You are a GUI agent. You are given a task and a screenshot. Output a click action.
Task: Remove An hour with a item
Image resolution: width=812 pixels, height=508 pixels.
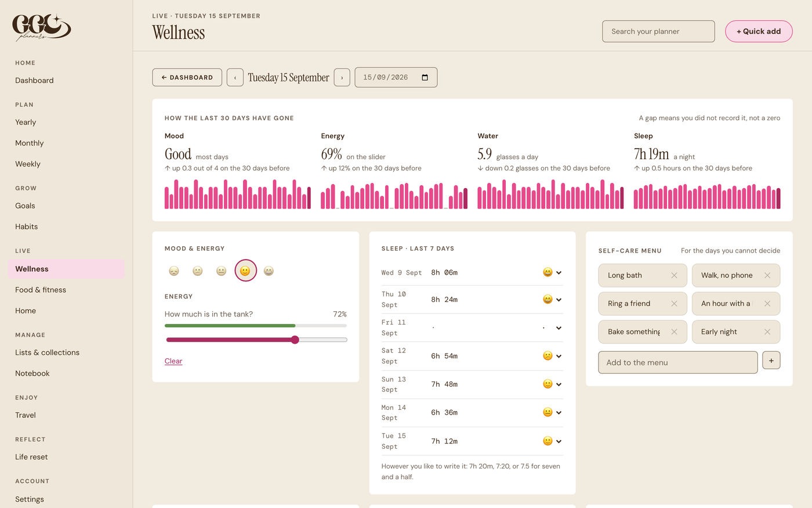767,304
